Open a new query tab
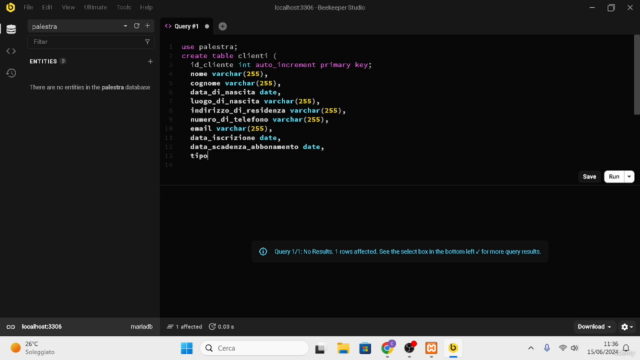The height and width of the screenshot is (360, 640). click(222, 26)
